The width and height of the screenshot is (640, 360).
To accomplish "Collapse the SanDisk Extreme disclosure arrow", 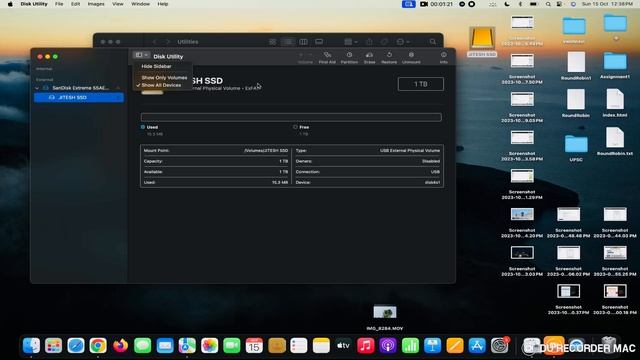I will pos(37,88).
